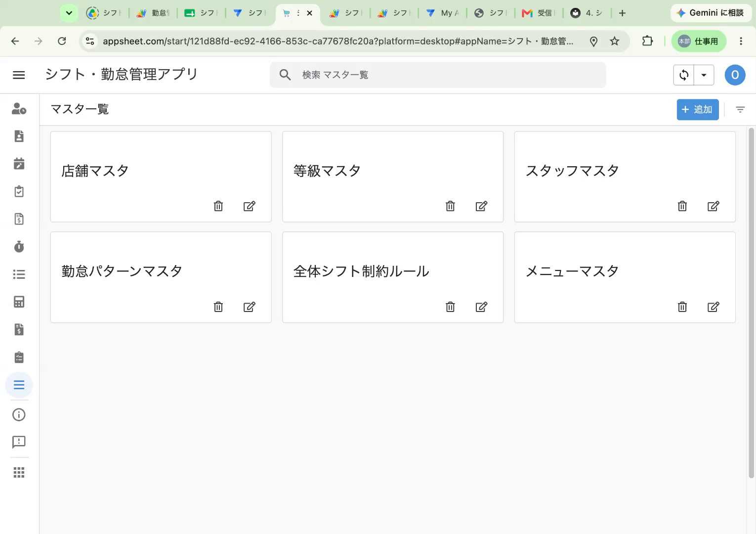Image resolution: width=756 pixels, height=534 pixels.
Task: Switch to the 4. シ browser tab
Action: click(587, 13)
